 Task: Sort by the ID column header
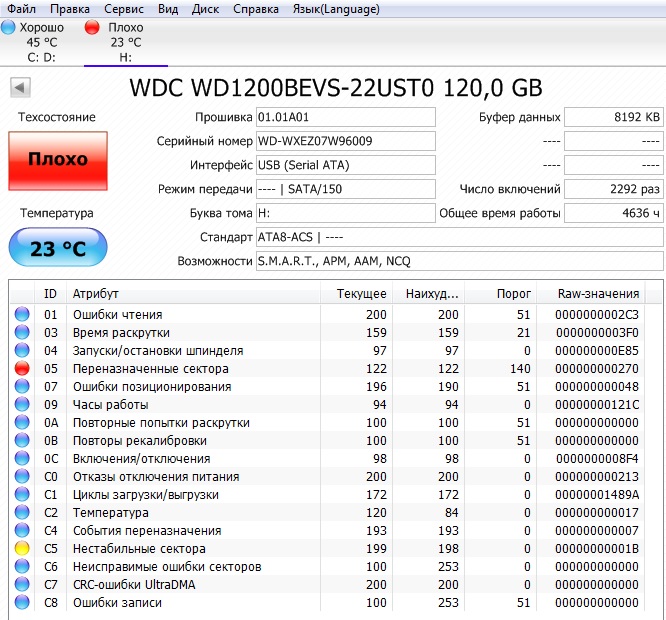[50, 293]
